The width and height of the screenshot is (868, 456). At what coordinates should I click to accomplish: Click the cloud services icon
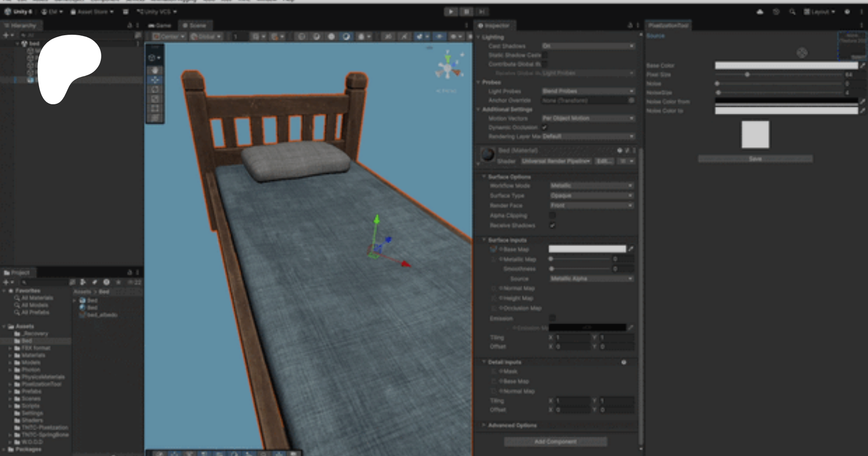click(760, 12)
